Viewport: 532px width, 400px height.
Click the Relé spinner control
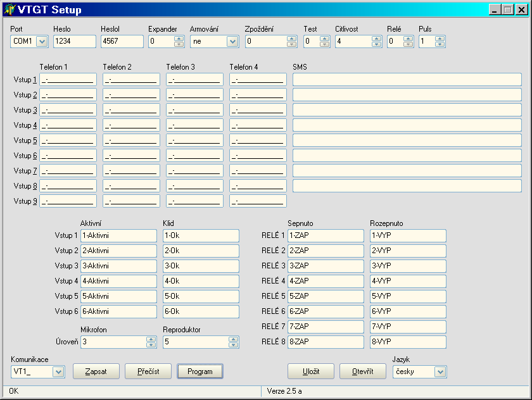coord(408,41)
